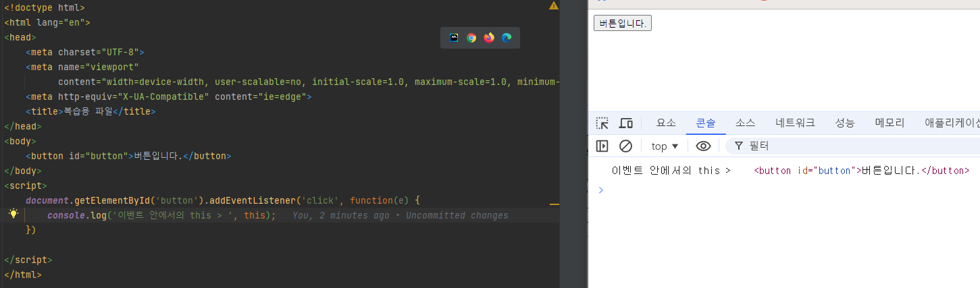Open preview in built-in WebStorm browser icon
This screenshot has height=288, width=980.
pyautogui.click(x=454, y=38)
